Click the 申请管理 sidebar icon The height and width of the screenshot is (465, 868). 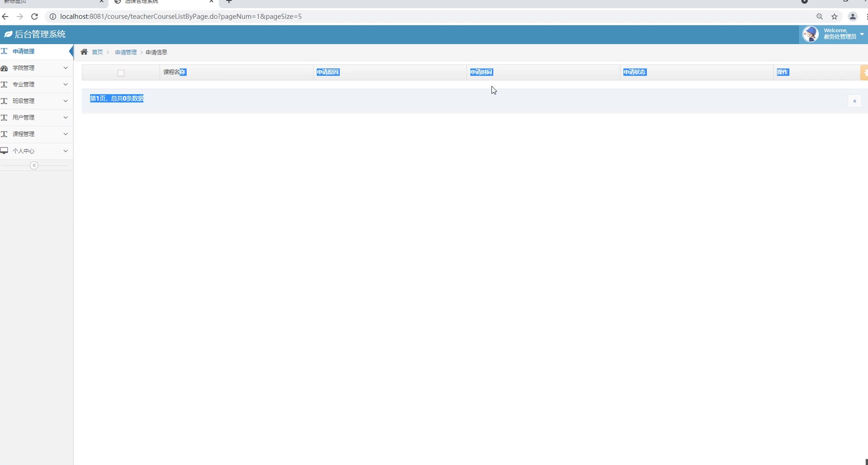(x=4, y=51)
